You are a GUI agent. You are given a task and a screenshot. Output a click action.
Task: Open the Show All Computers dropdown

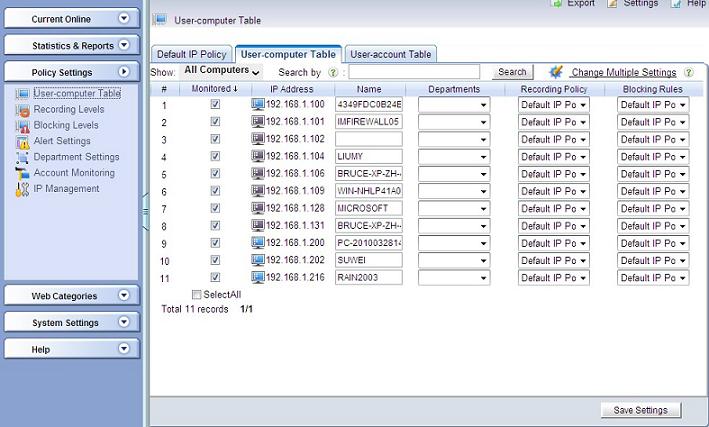point(221,71)
